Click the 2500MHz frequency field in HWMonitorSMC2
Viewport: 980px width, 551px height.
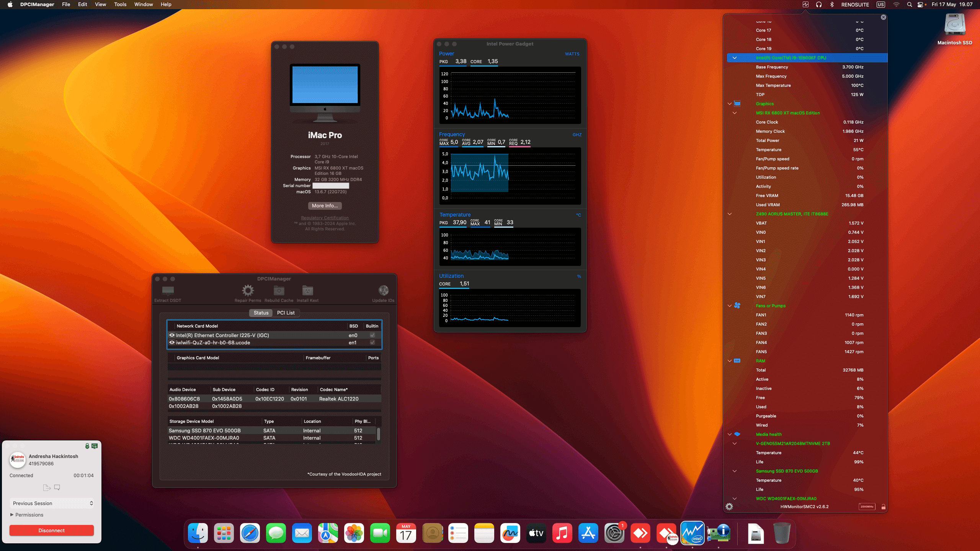tap(866, 506)
